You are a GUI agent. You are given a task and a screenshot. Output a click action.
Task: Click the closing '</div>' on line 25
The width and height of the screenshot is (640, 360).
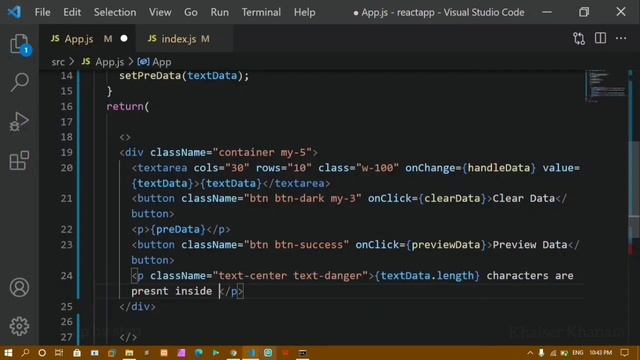pos(138,307)
